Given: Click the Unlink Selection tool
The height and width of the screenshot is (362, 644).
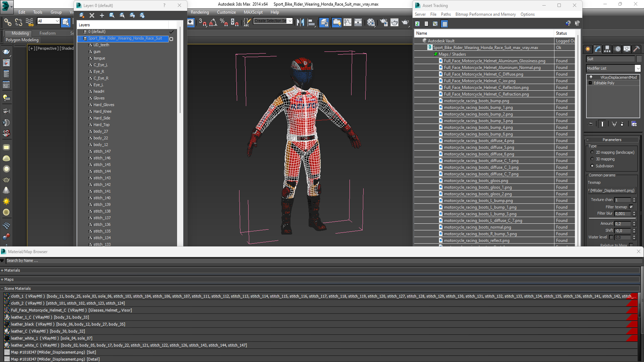Looking at the screenshot, I should 18,22.
